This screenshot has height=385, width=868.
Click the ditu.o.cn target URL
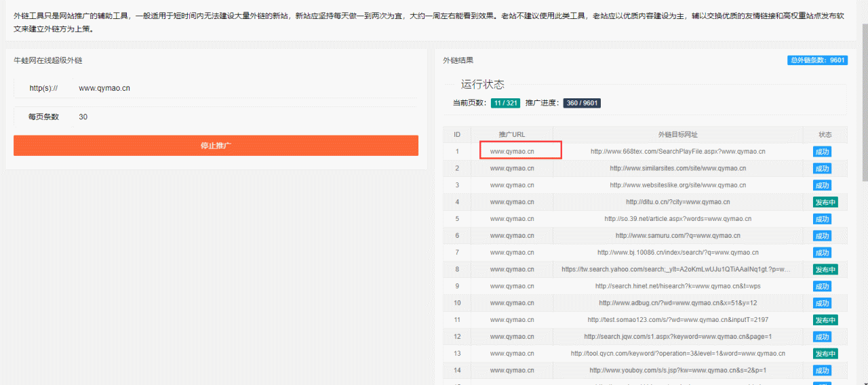coord(677,202)
